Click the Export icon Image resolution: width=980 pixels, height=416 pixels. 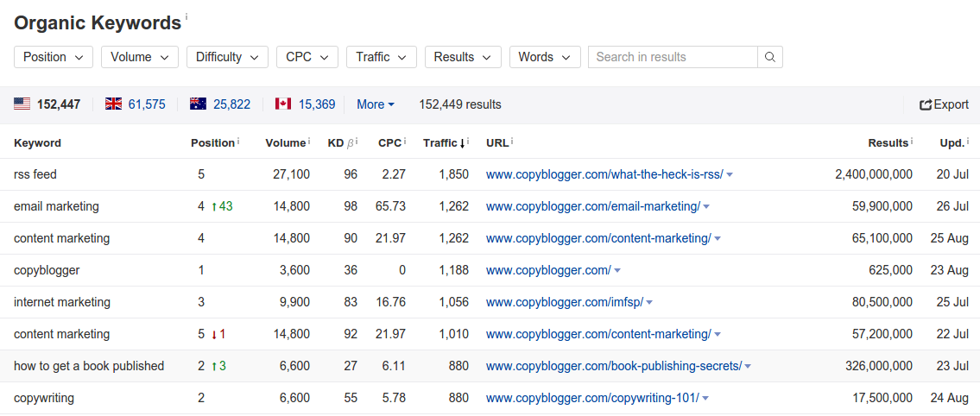[x=926, y=105]
